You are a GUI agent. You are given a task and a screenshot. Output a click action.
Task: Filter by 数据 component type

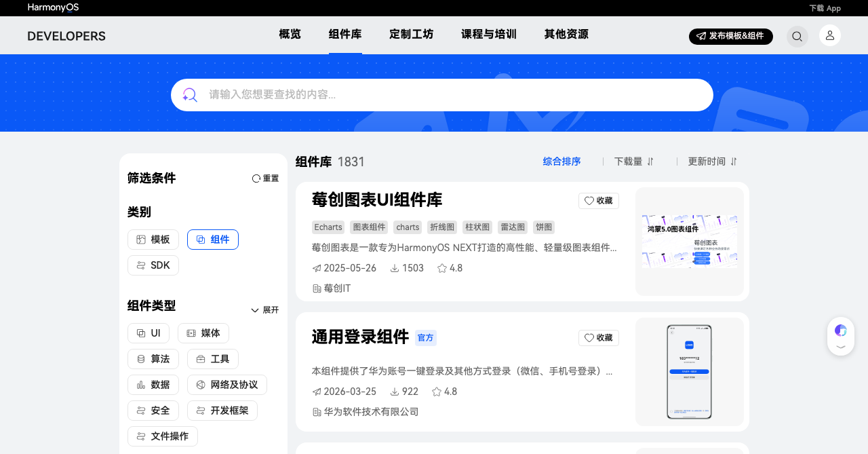click(x=153, y=385)
